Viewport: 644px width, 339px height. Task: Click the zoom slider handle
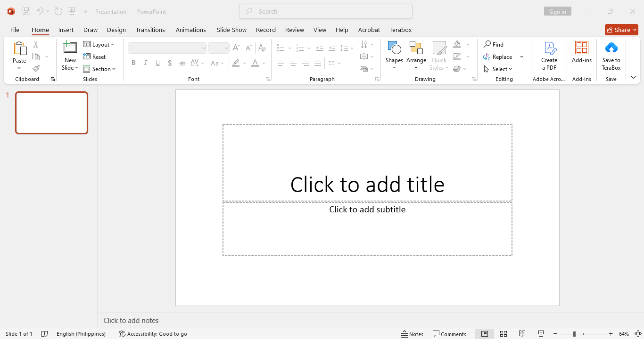pyautogui.click(x=574, y=334)
